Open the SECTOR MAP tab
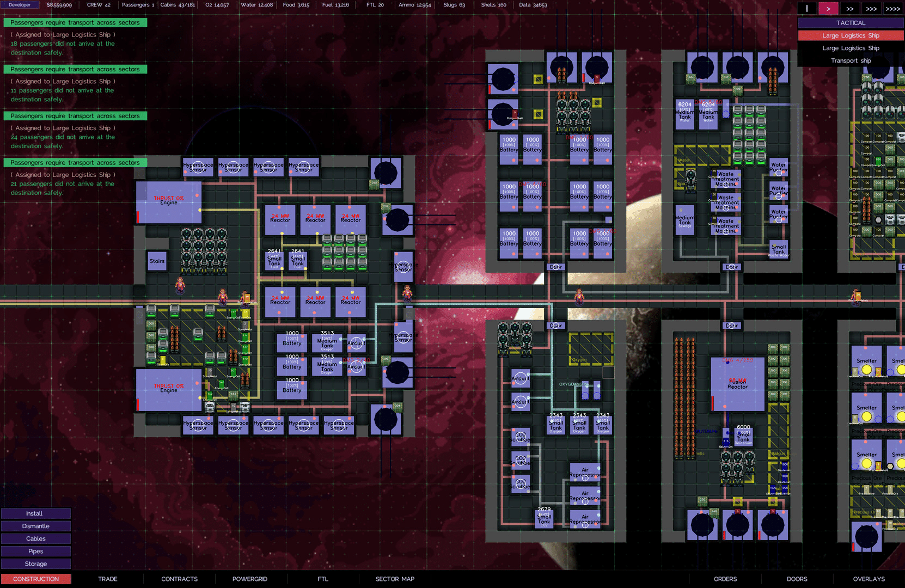The height and width of the screenshot is (588, 905). coord(395,579)
